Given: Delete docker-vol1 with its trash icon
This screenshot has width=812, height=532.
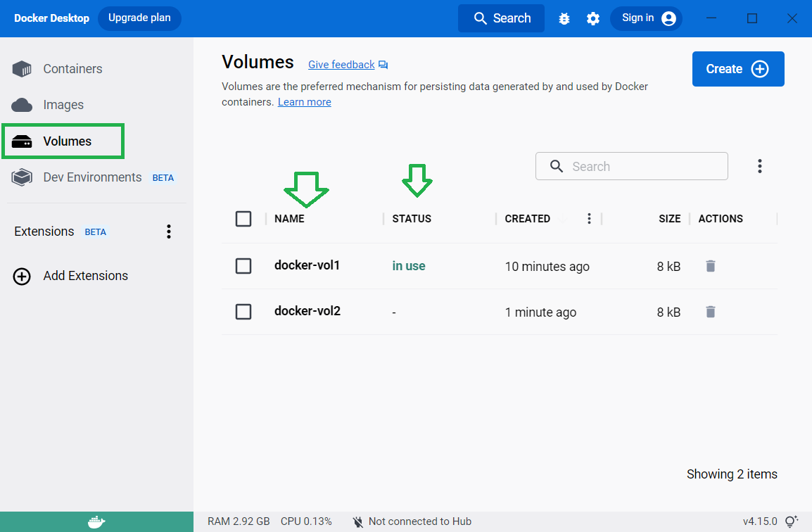Looking at the screenshot, I should coord(711,266).
